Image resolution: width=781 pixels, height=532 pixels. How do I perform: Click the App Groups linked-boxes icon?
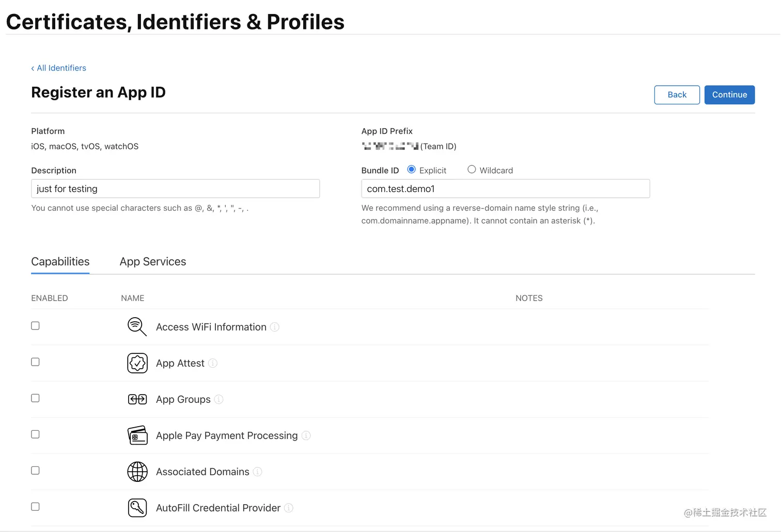point(137,399)
